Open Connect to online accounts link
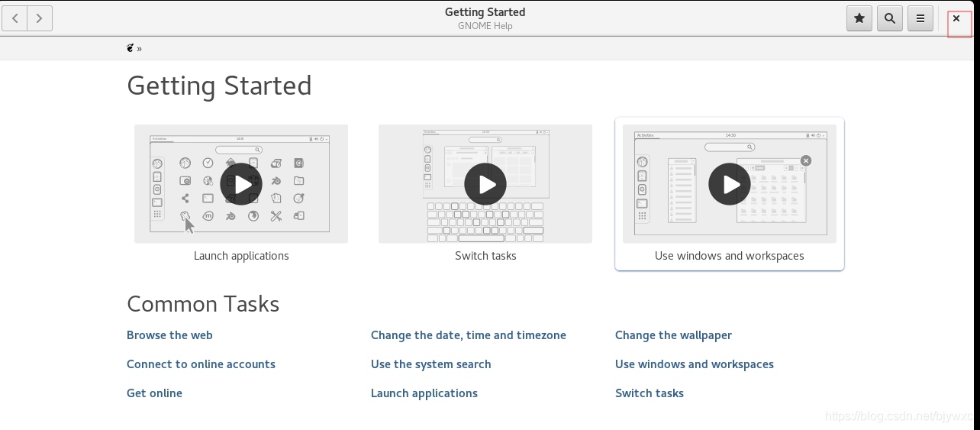980x430 pixels. 201,364
